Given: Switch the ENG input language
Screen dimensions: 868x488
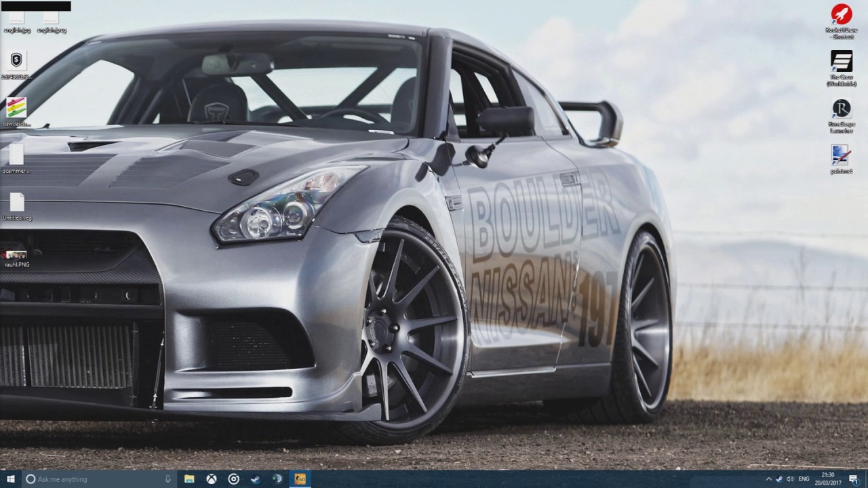Looking at the screenshot, I should point(804,479).
